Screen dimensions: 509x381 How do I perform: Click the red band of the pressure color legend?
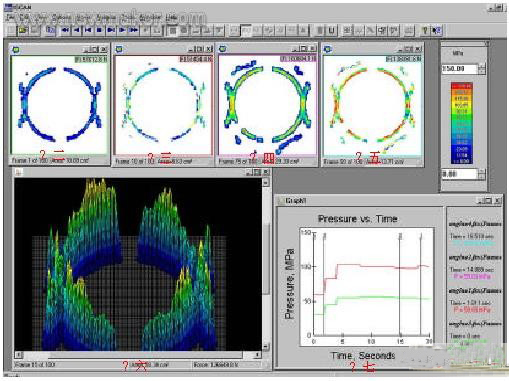click(462, 86)
